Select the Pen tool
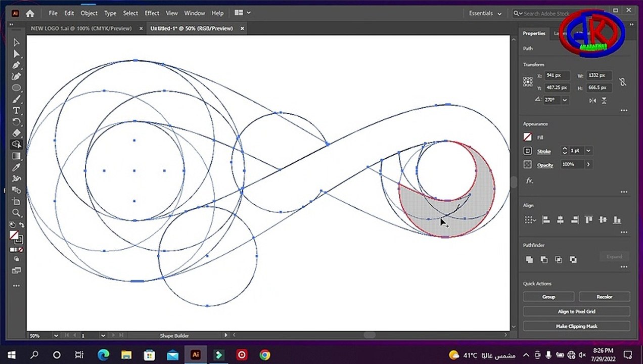This screenshot has width=643, height=364. [x=16, y=65]
